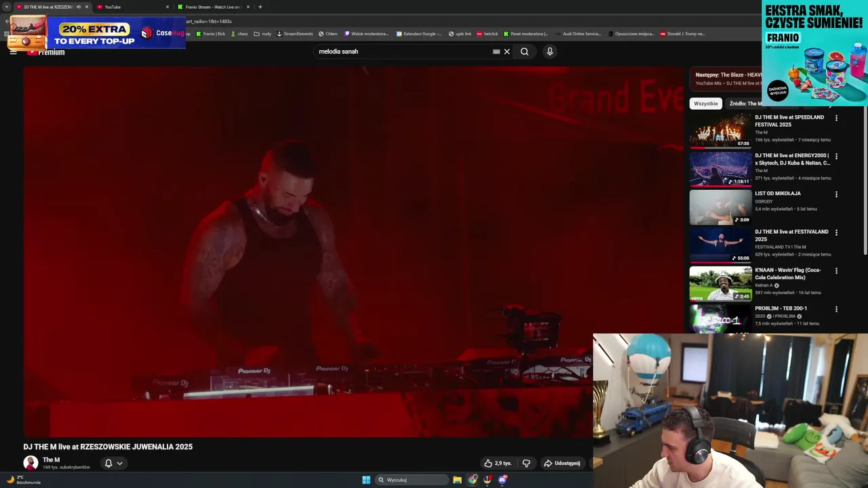Open File Explorer from taskbar
Viewport: 868px width, 488px height.
point(457,480)
